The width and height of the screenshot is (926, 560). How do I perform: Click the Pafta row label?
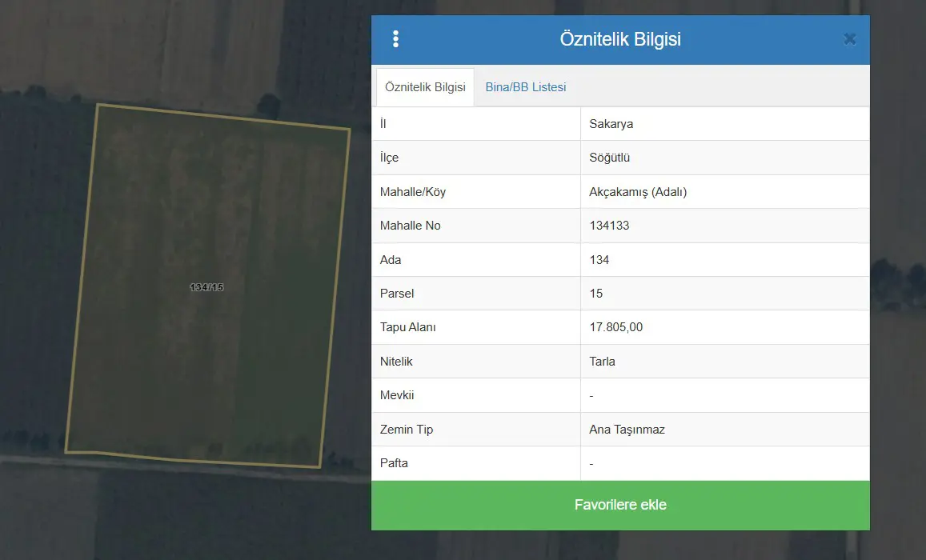click(x=394, y=463)
